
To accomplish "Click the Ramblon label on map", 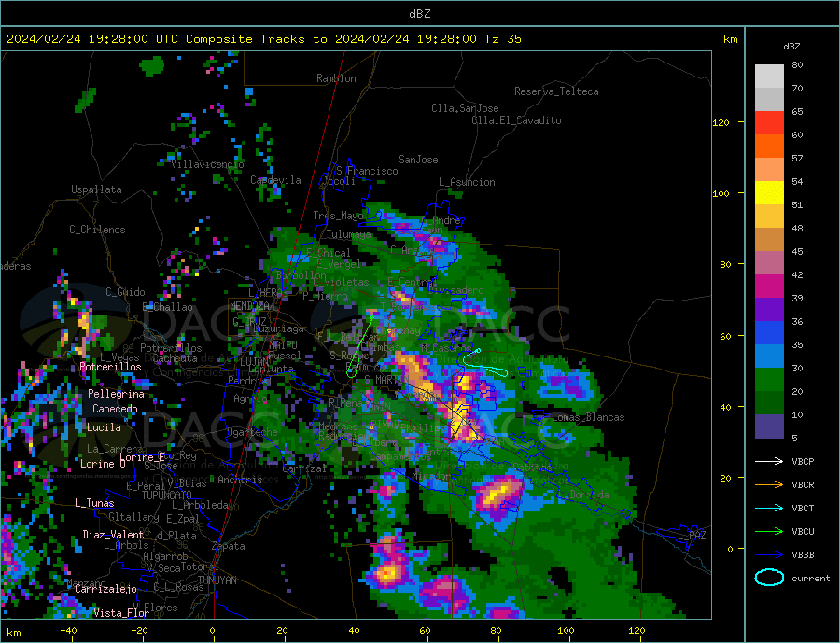I will (x=336, y=78).
